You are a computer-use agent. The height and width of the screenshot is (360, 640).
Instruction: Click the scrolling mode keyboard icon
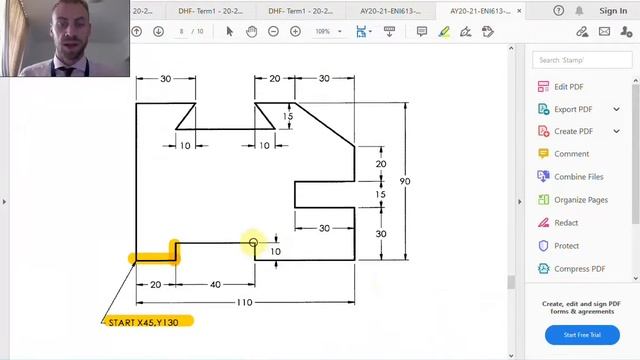pos(389,31)
